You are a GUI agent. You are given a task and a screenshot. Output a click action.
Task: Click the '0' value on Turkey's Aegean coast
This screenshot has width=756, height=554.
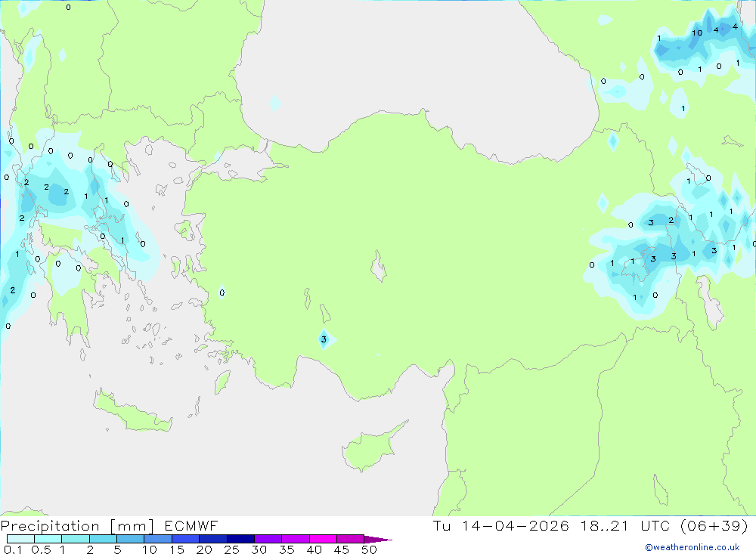pyautogui.click(x=222, y=292)
